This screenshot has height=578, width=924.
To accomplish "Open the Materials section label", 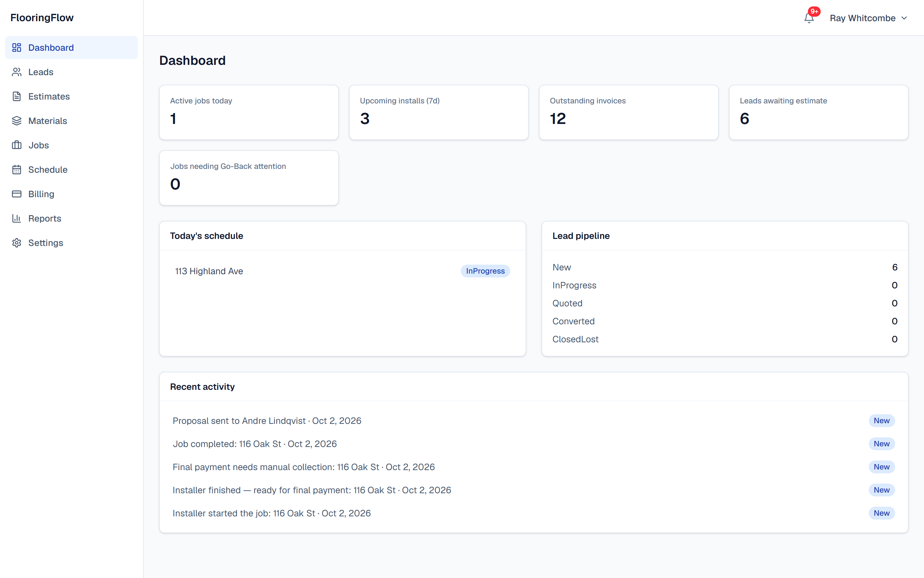I will coord(48,121).
